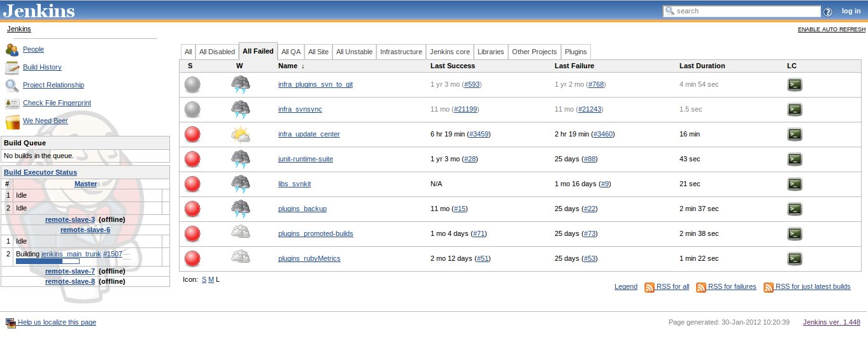868x338 pixels.
Task: Click build progress bar for jenkins_main_trunk
Action: pos(47,261)
